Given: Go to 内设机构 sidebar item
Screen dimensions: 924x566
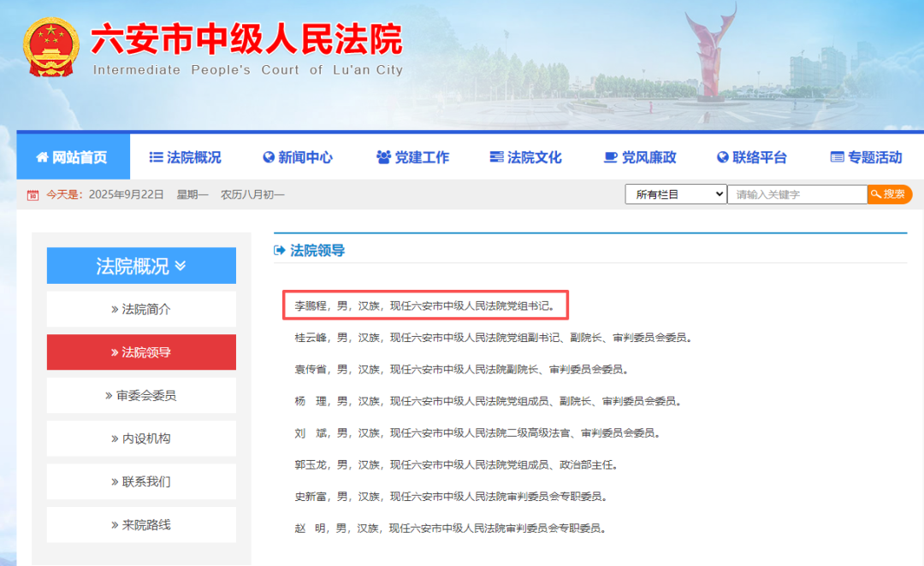Looking at the screenshot, I should click(x=141, y=439).
